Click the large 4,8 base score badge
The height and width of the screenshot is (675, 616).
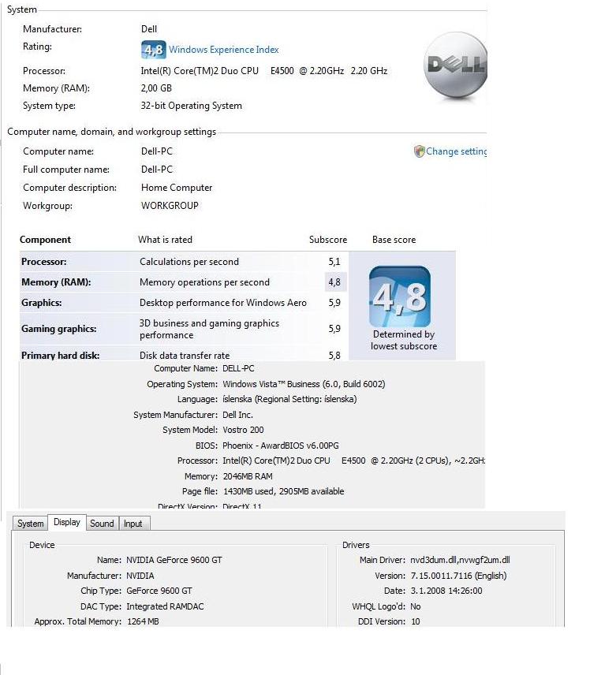400,296
